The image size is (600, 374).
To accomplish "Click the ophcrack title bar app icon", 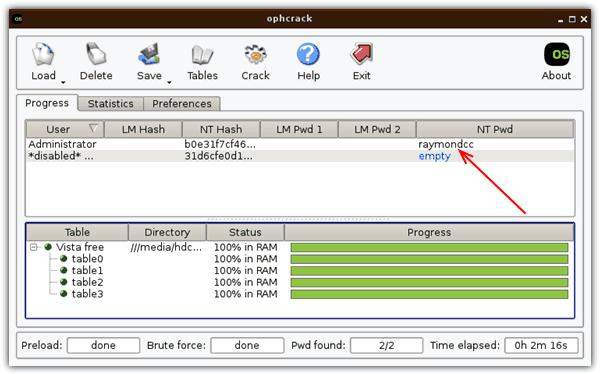I will 18,19.
